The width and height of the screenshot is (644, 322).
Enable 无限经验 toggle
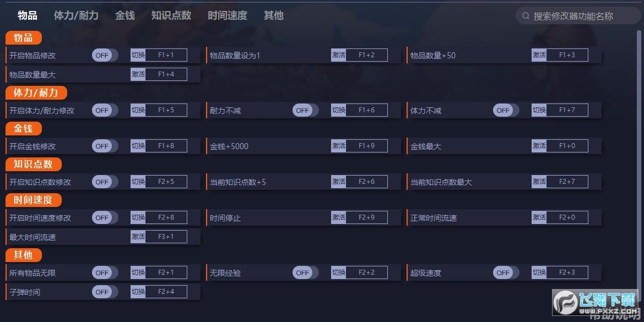coord(306,272)
